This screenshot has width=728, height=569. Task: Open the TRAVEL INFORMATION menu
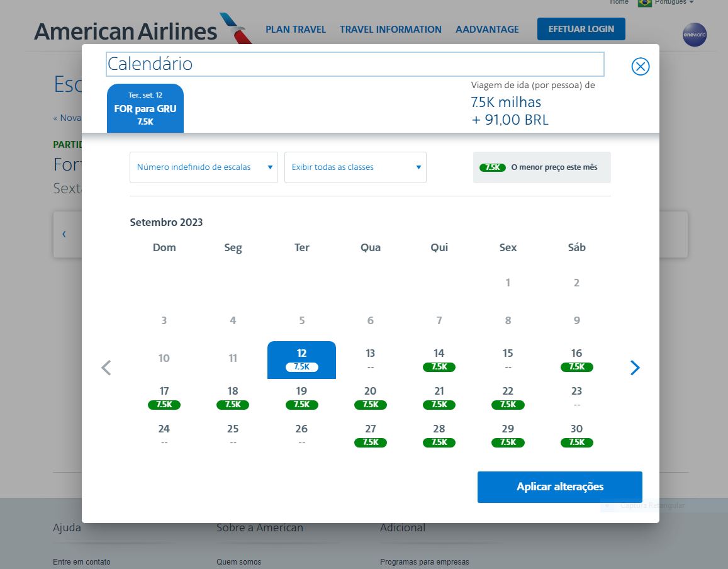[391, 30]
